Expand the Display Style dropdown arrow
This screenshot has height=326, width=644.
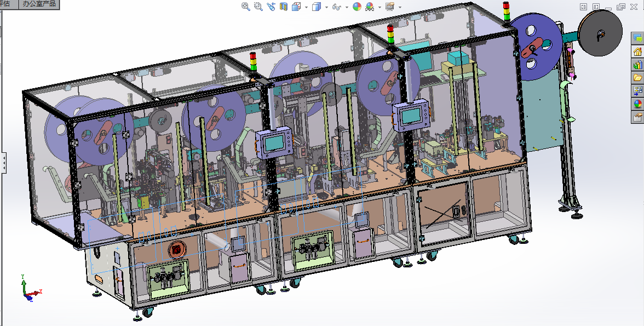326,7
